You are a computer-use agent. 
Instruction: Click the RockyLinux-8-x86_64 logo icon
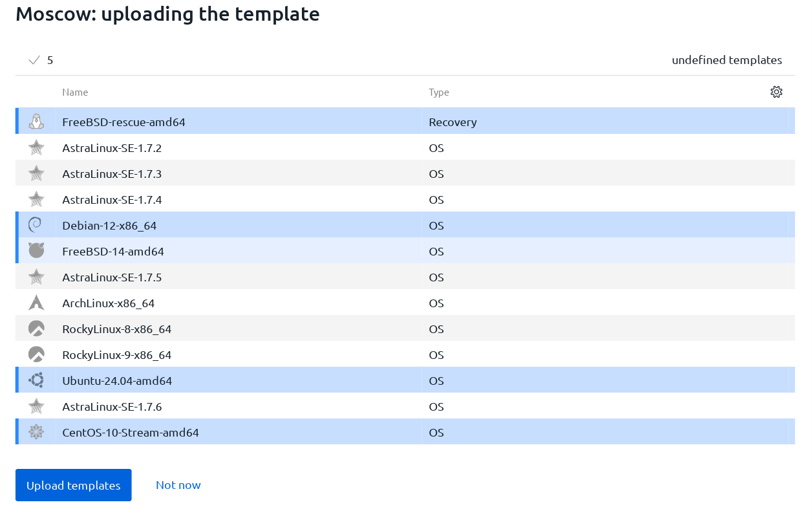point(36,329)
